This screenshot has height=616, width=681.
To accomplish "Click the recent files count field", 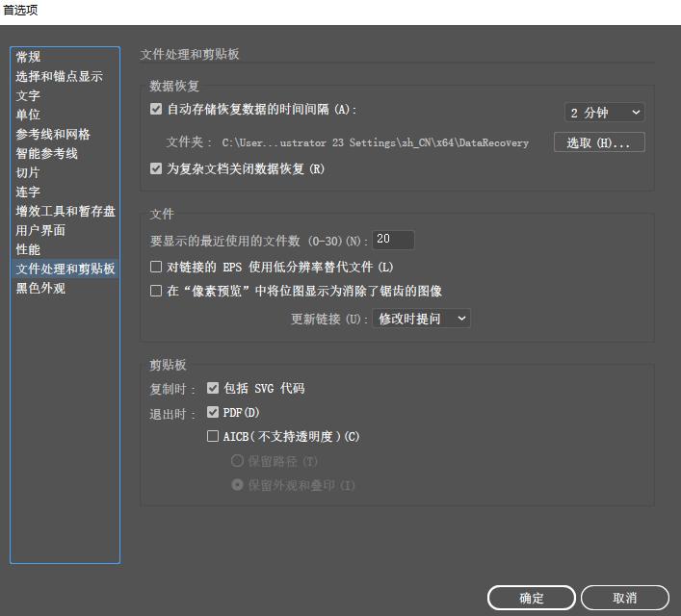I will click(x=394, y=240).
